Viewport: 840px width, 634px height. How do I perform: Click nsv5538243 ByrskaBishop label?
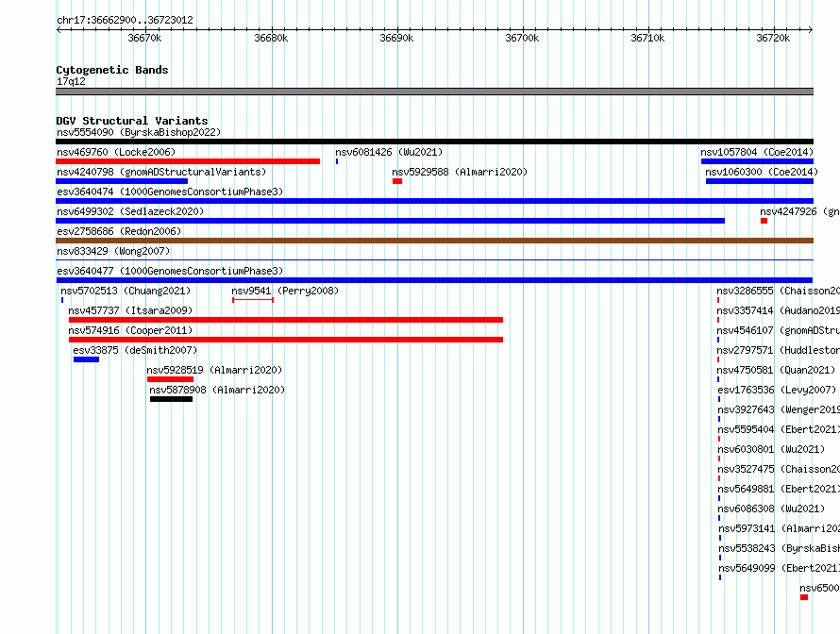pos(779,548)
